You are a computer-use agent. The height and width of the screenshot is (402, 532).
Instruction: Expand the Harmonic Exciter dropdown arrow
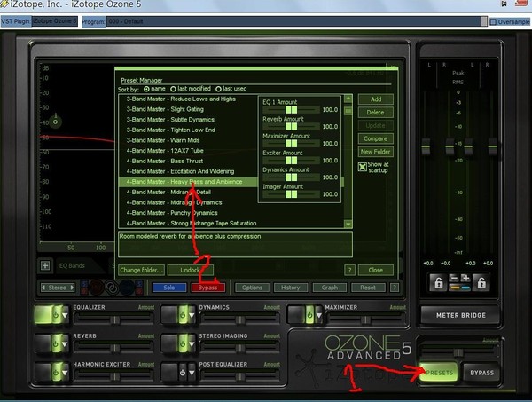pyautogui.click(x=66, y=373)
